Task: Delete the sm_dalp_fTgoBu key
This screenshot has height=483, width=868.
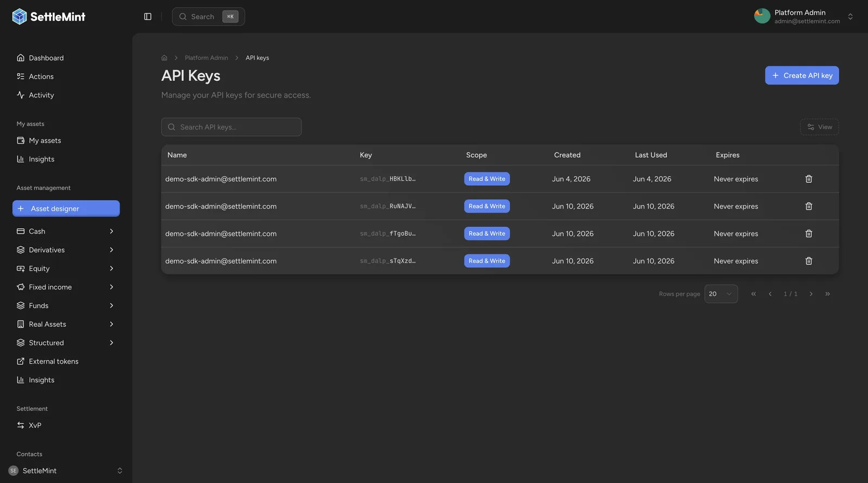Action: [x=808, y=234]
